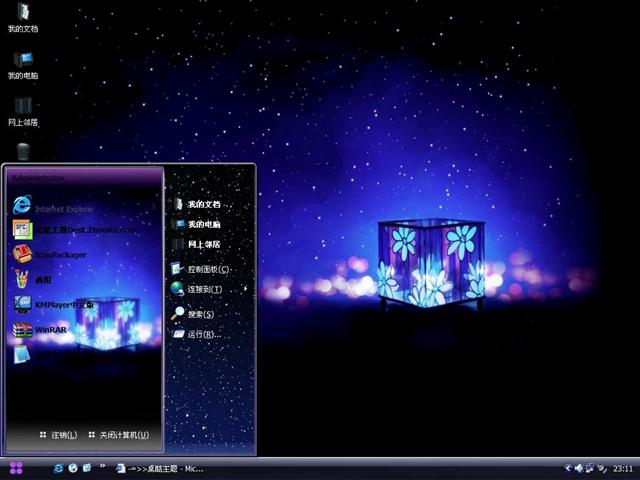
Task: Open the notepad icon below WinRAR
Action: click(x=22, y=353)
